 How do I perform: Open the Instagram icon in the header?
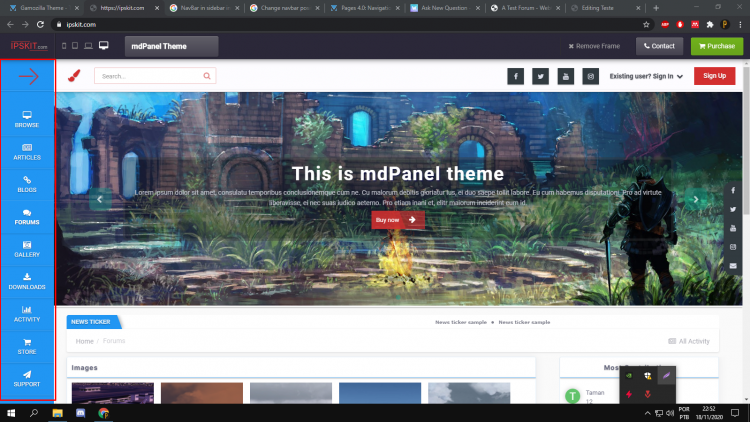click(590, 76)
